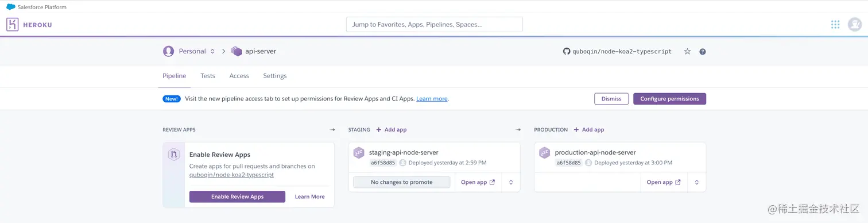
Task: Click the deployer avatar on the staging card
Action: click(x=403, y=163)
